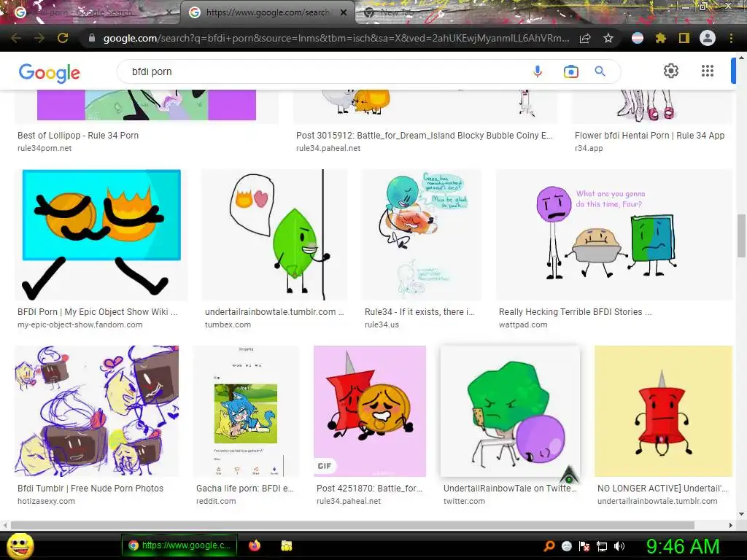Open the tumbex.com source link

228,324
